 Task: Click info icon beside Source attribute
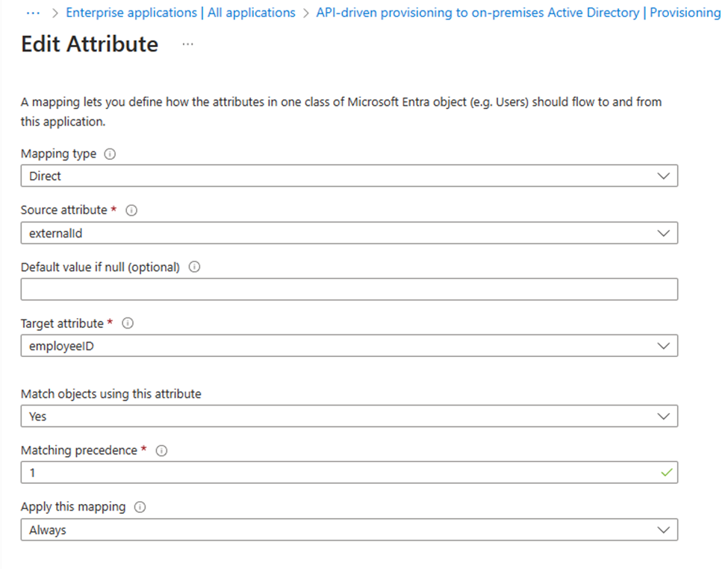coord(131,211)
